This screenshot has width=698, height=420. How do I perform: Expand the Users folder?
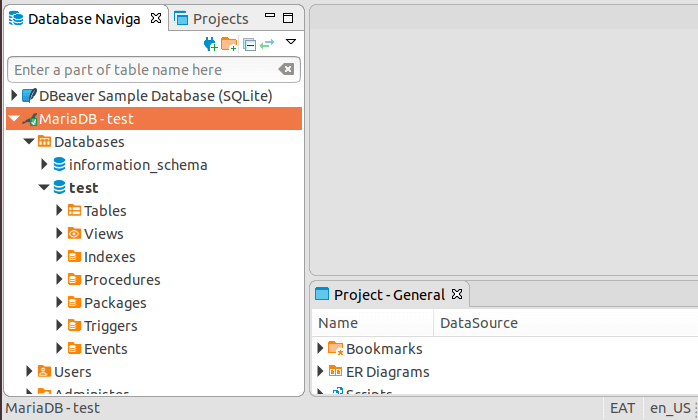[29, 371]
